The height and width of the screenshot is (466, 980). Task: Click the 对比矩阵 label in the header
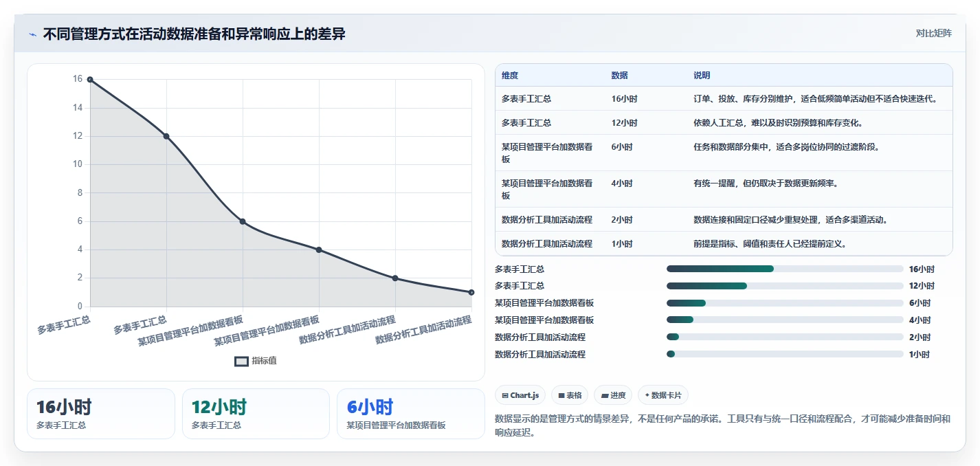pyautogui.click(x=934, y=34)
